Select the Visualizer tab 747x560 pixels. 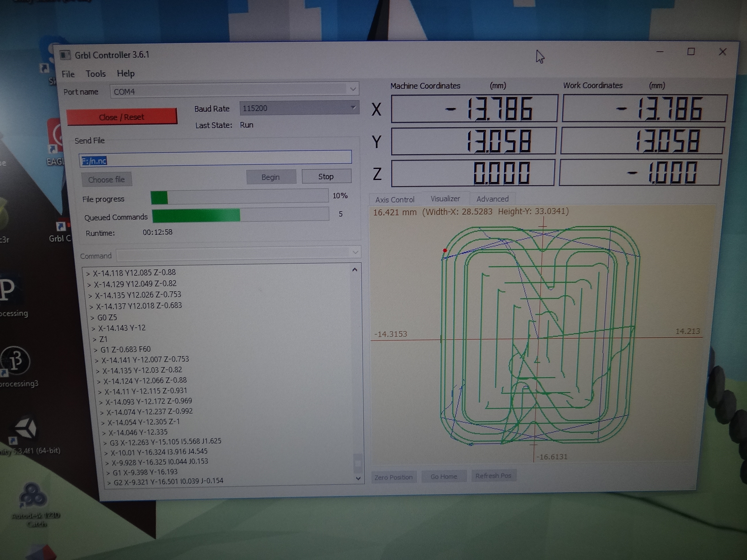[x=445, y=198]
